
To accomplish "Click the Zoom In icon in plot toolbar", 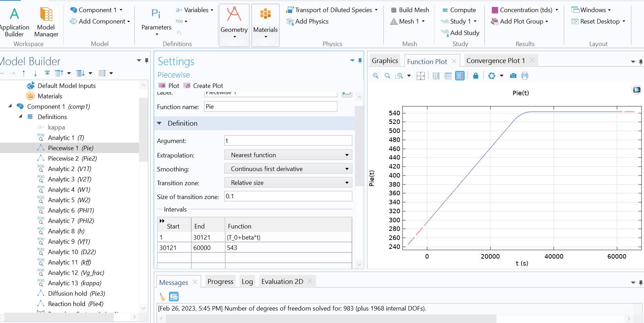I will click(376, 76).
